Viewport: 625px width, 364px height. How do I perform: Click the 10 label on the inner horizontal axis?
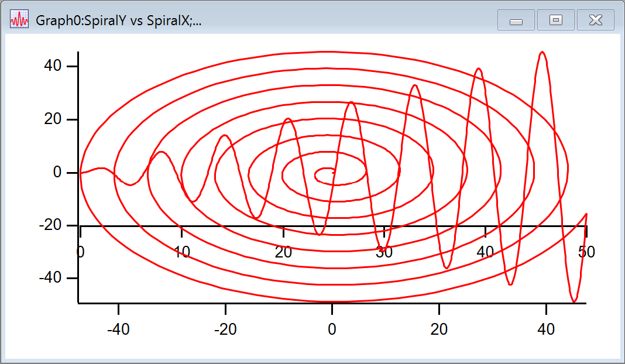(x=182, y=252)
